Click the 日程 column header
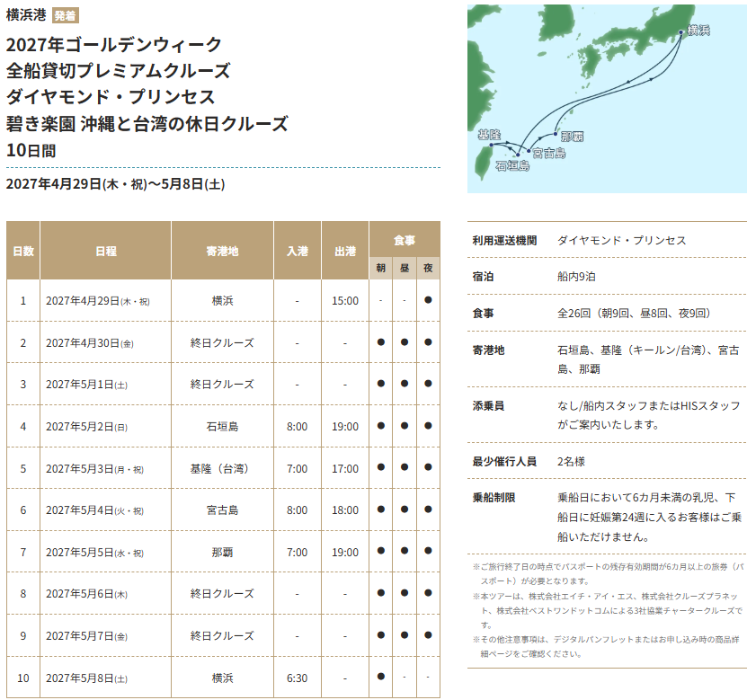Screen dimensions: 747x700 coord(106,251)
